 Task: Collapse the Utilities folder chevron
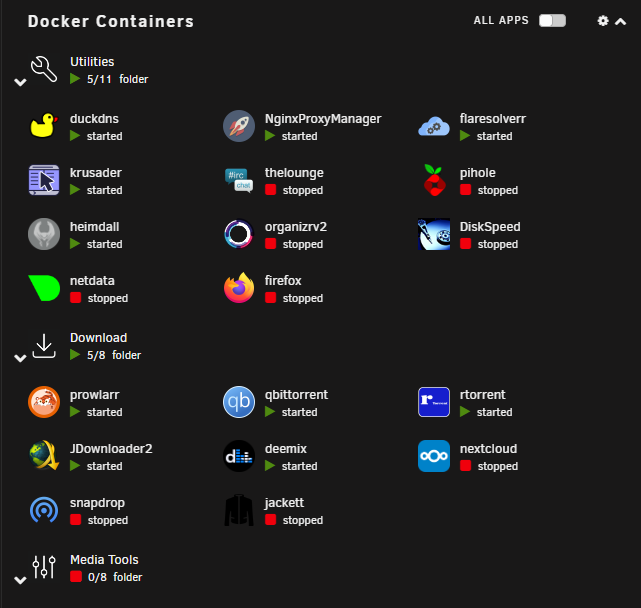[x=20, y=82]
